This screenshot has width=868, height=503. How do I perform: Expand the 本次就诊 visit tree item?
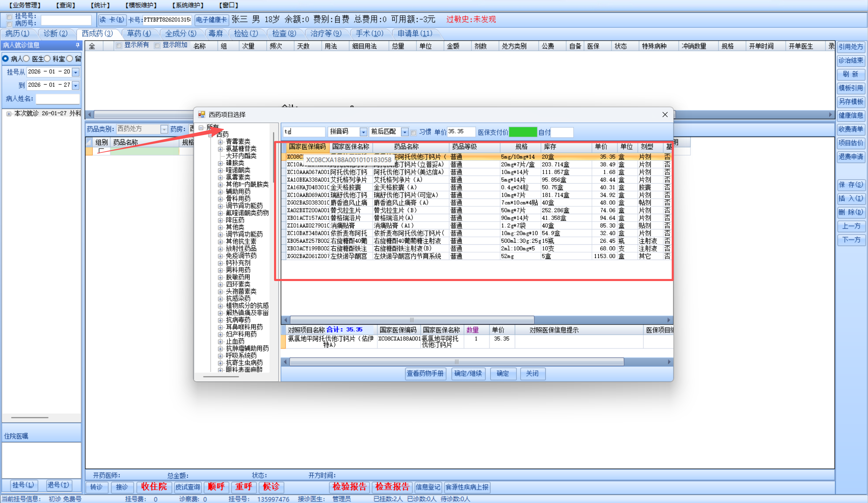coord(8,114)
